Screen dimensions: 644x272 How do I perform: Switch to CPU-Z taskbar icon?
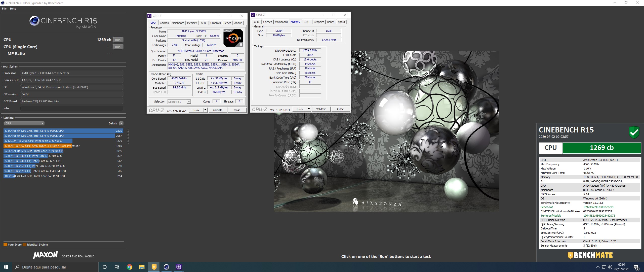tap(179, 267)
